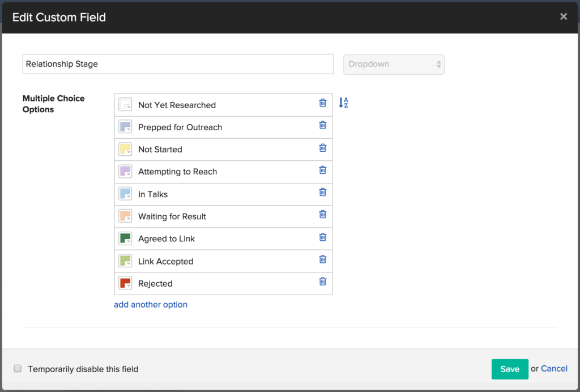Remove the Attempting to Reach option

click(x=323, y=170)
